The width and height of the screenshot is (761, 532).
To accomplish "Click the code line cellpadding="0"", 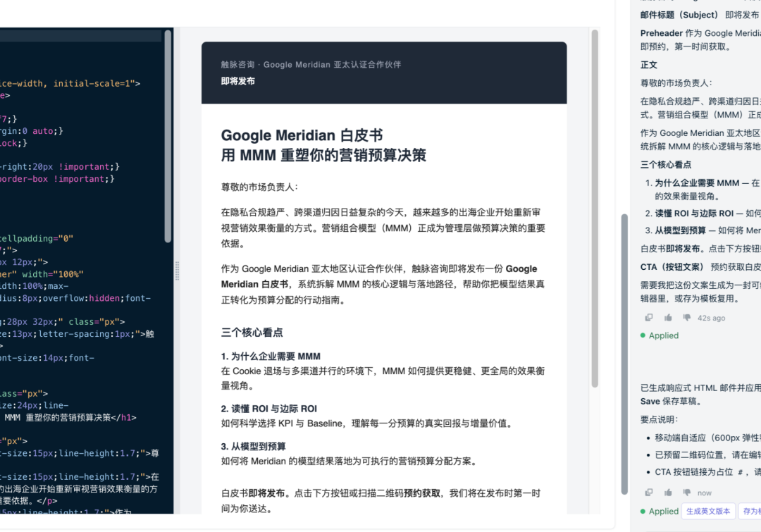I will point(37,238).
